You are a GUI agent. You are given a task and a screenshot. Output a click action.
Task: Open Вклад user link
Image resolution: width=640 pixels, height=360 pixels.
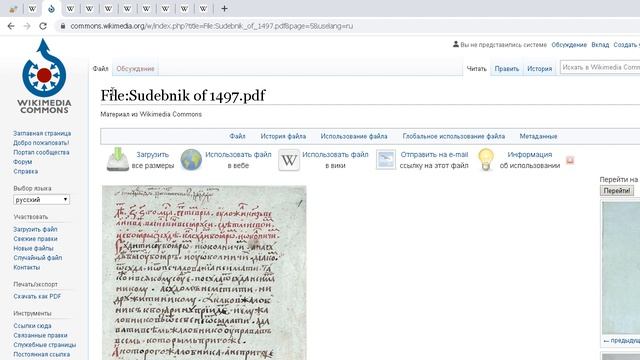(600, 45)
